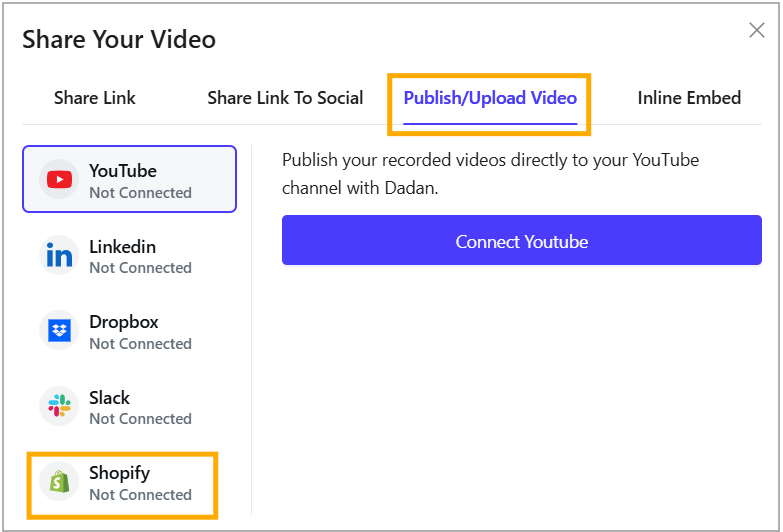Click Not Connected status under Dropbox
The image size is (783, 532).
(140, 343)
